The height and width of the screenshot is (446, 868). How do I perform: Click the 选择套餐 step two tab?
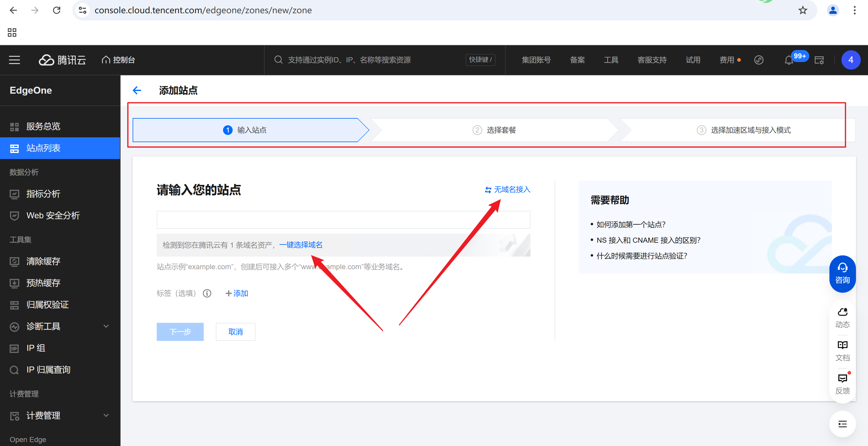click(x=494, y=130)
